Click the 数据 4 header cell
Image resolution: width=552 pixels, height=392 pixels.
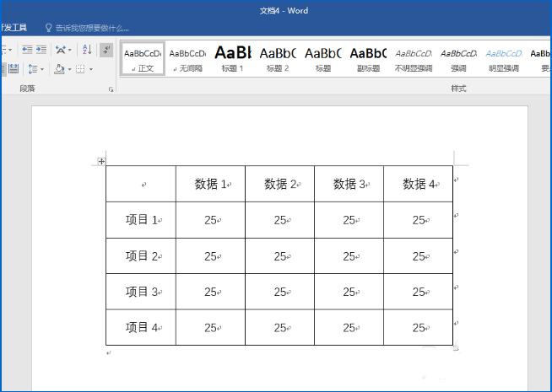pos(419,184)
